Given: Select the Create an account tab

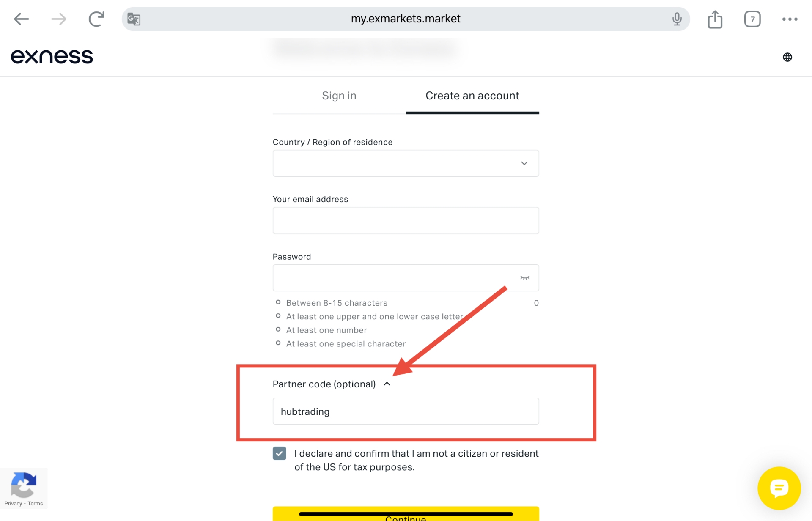Looking at the screenshot, I should pyautogui.click(x=472, y=96).
